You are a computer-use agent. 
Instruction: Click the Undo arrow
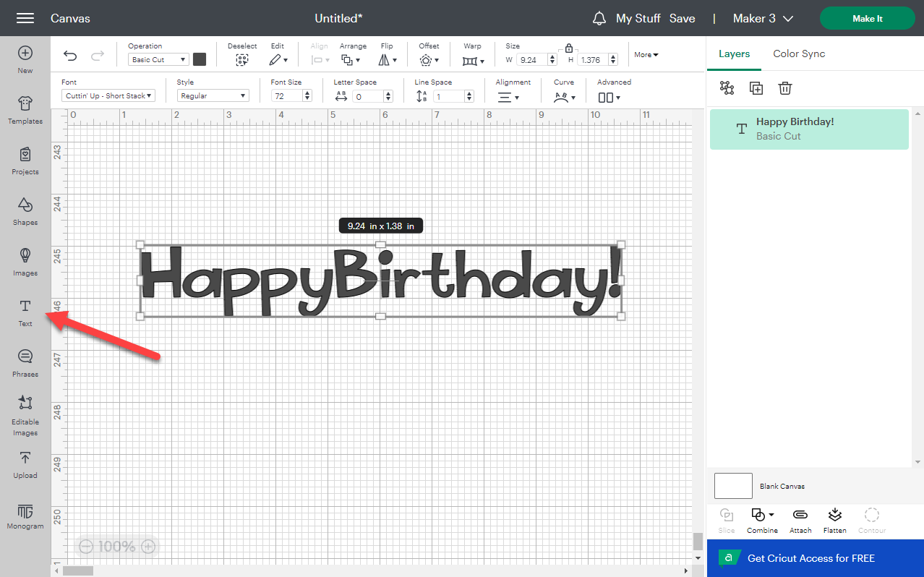[70, 55]
